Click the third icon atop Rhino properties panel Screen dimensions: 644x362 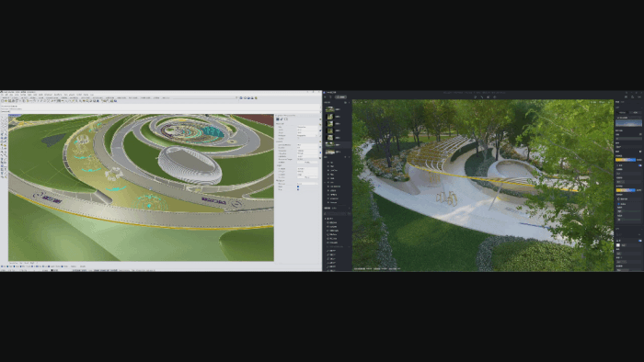click(286, 119)
